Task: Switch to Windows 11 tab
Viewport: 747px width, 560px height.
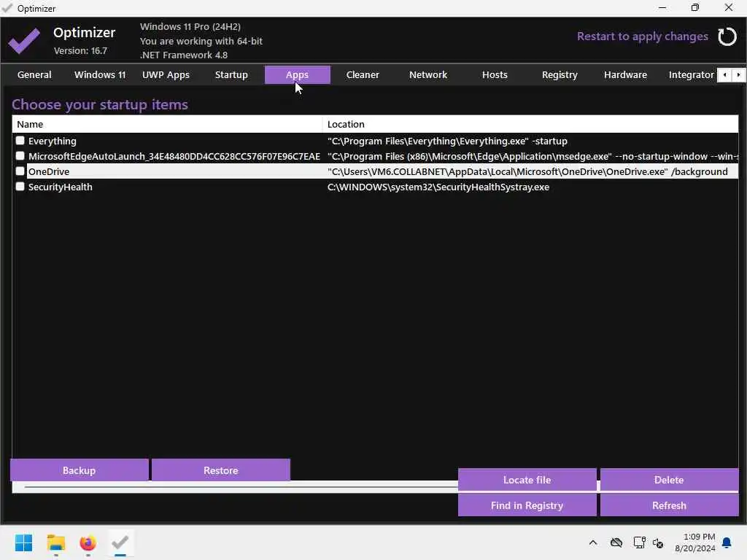Action: 100,75
